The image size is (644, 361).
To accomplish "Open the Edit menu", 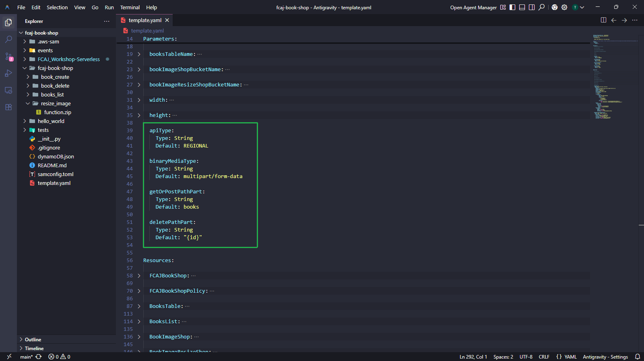I will pyautogui.click(x=36, y=7).
